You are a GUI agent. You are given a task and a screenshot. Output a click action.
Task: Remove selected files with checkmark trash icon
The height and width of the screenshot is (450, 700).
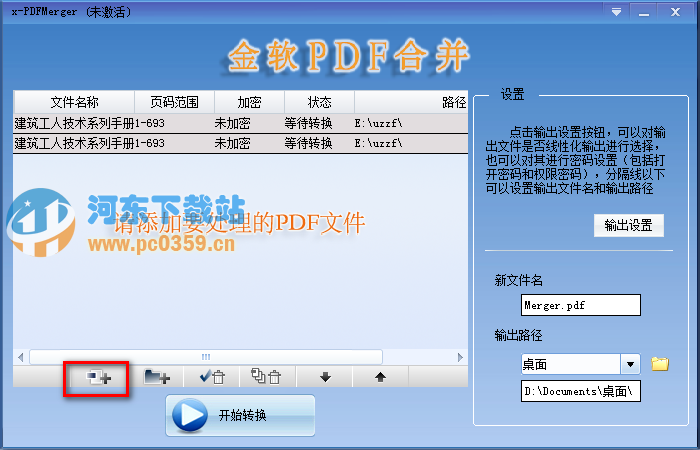coord(212,378)
